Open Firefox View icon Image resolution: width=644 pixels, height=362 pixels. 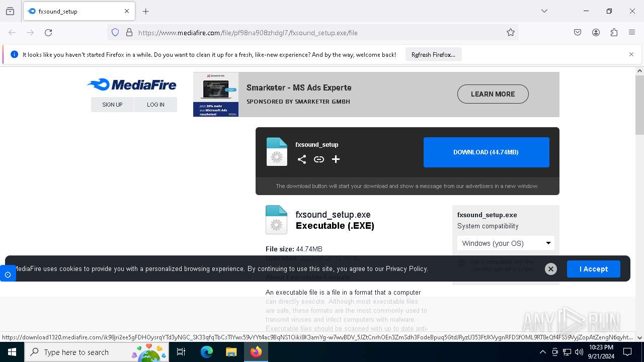10,11
